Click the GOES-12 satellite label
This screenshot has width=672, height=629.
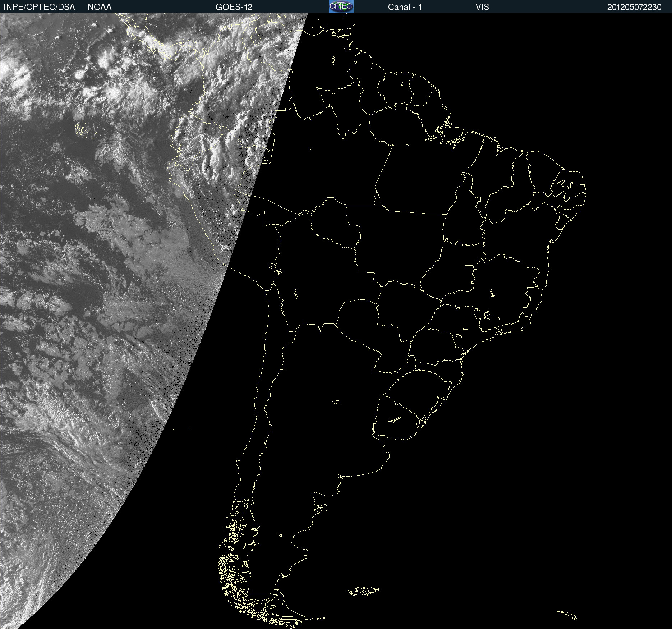pos(234,7)
